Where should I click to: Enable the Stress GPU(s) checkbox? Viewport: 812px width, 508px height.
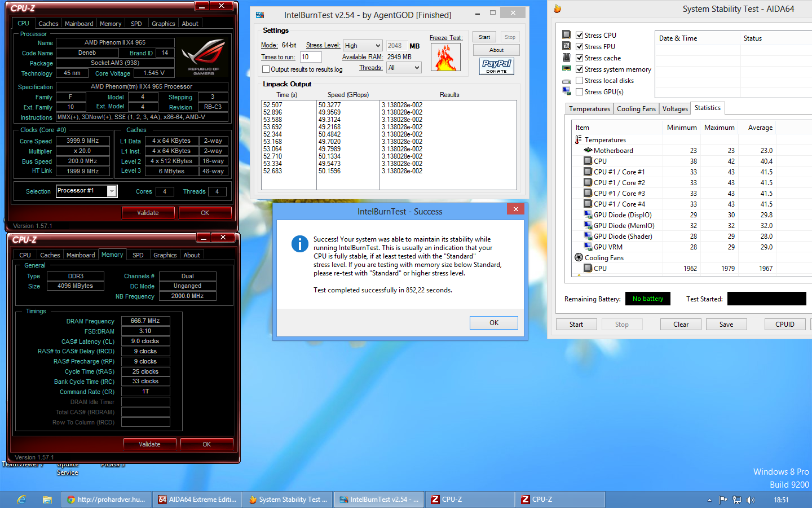579,91
